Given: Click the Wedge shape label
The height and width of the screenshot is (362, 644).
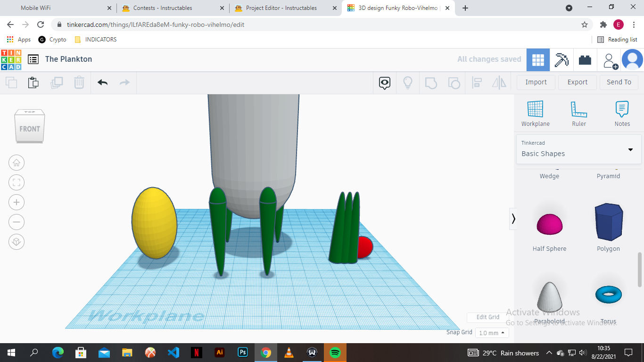Looking at the screenshot, I should [549, 176].
